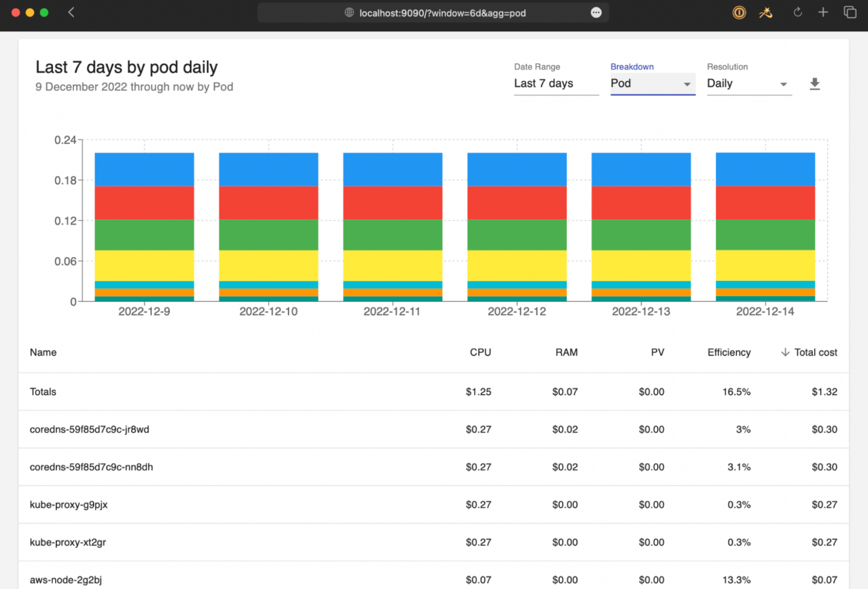Click efficiency 3.1% for coredns nn8dh
Image resolution: width=868 pixels, height=589 pixels.
(x=739, y=467)
